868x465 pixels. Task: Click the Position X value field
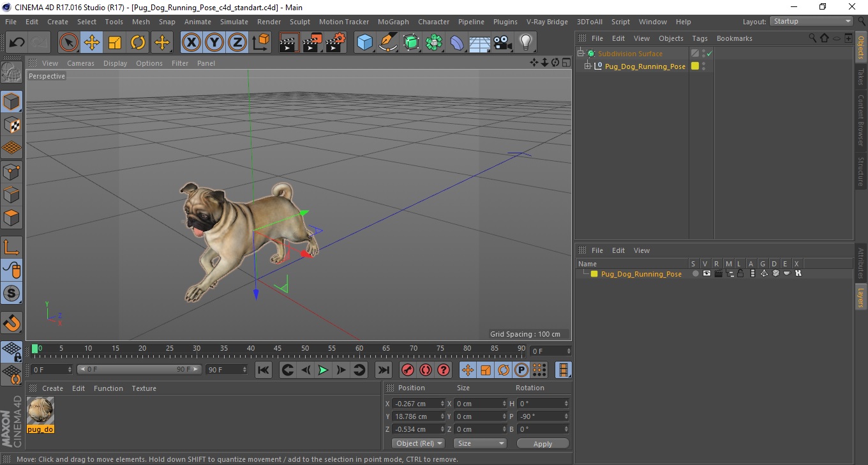point(419,404)
